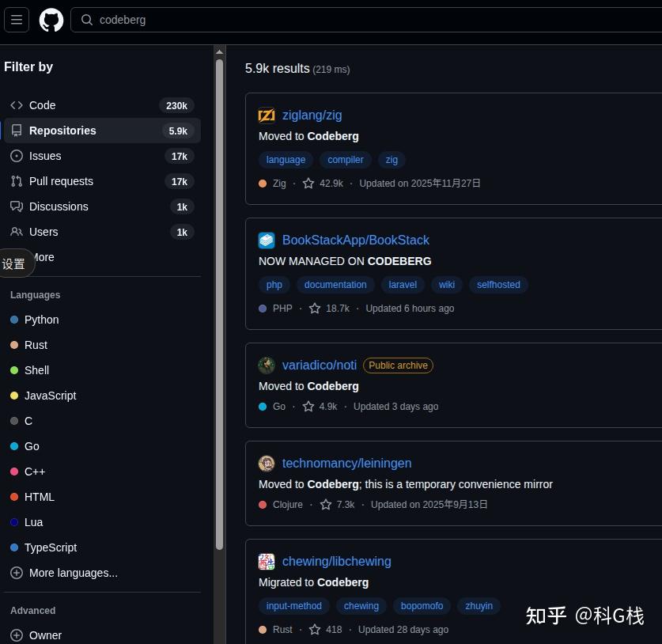This screenshot has height=644, width=662.
Task: Filter by C language
Action: pyautogui.click(x=21, y=421)
